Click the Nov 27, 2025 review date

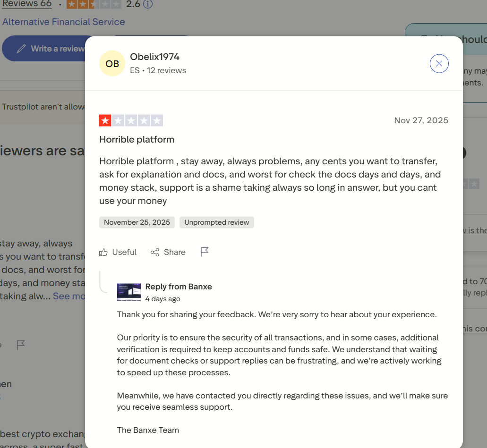tap(421, 120)
